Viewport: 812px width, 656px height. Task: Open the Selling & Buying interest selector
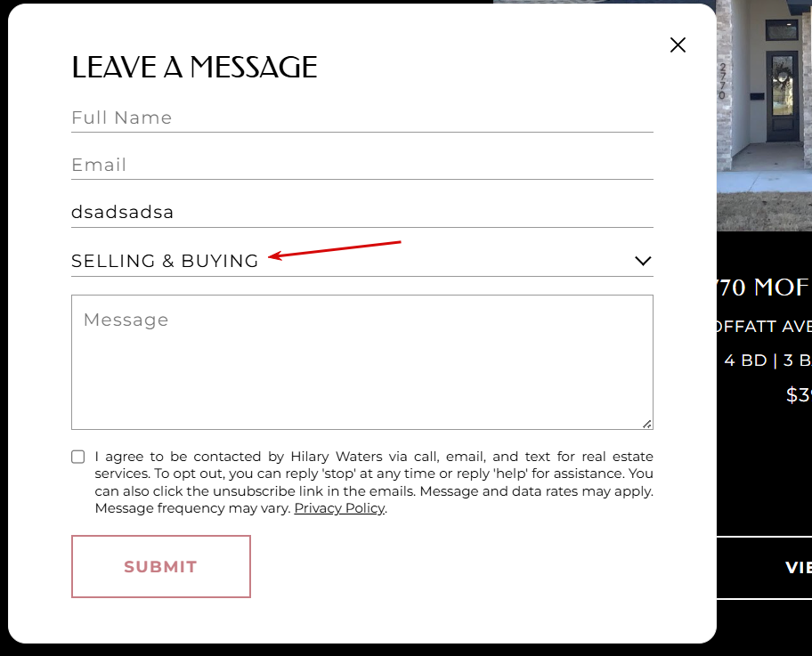[x=362, y=261]
